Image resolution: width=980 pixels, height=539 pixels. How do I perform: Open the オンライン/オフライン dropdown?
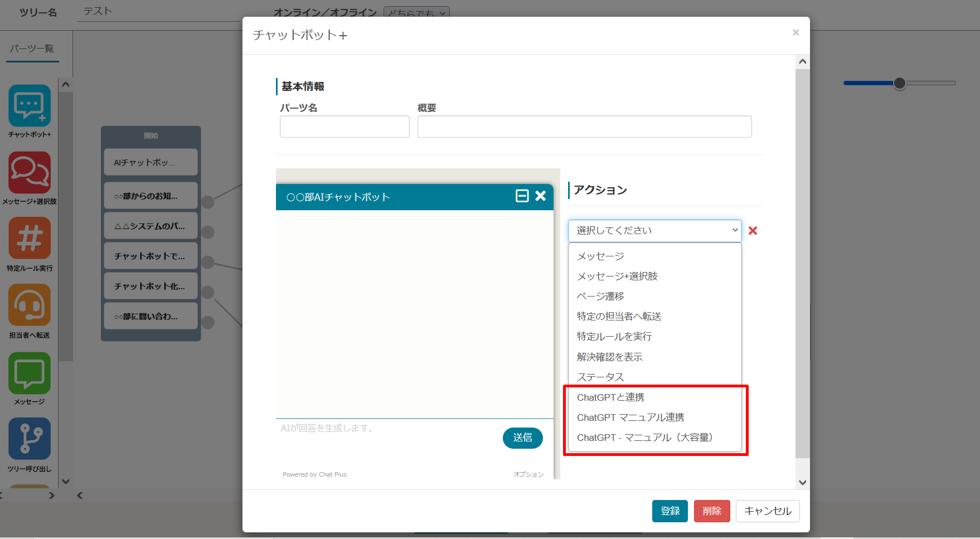point(416,13)
